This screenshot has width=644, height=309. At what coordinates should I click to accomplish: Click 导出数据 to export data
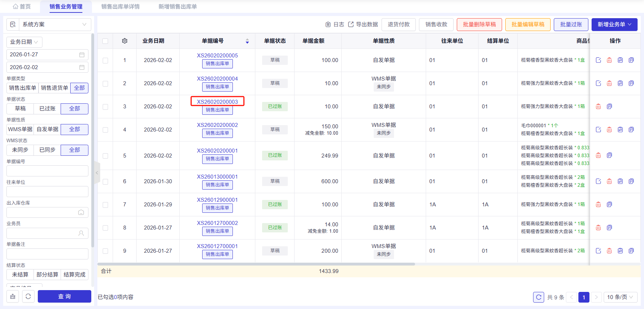point(363,25)
